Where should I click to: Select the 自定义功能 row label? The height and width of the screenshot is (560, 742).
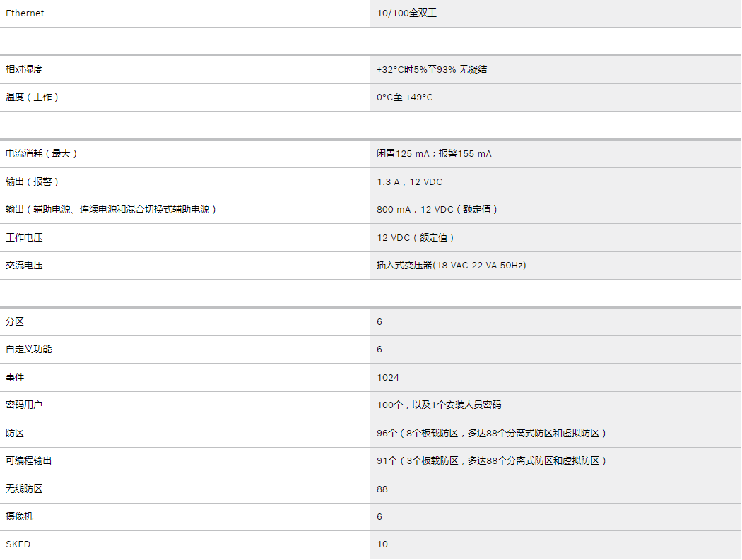[29, 350]
